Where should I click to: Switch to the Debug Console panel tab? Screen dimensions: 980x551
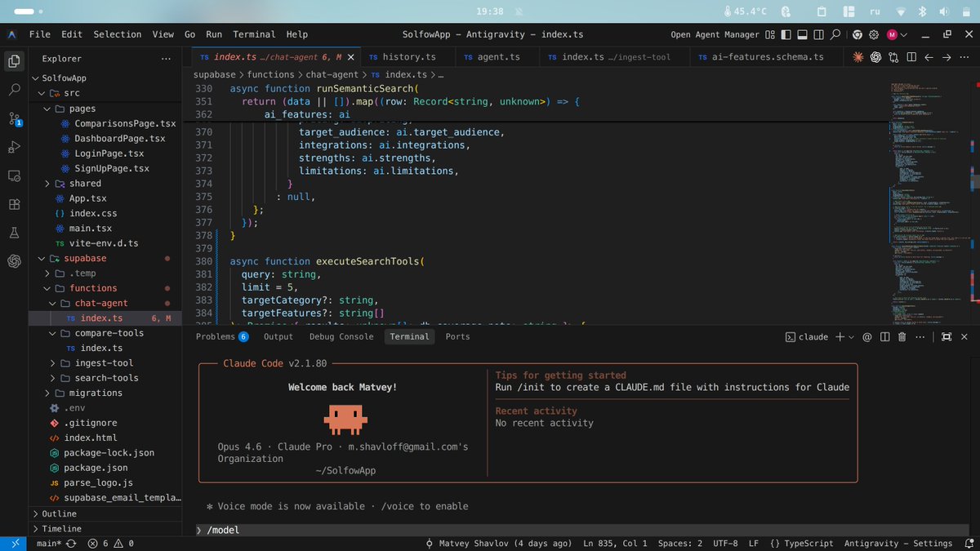tap(341, 336)
